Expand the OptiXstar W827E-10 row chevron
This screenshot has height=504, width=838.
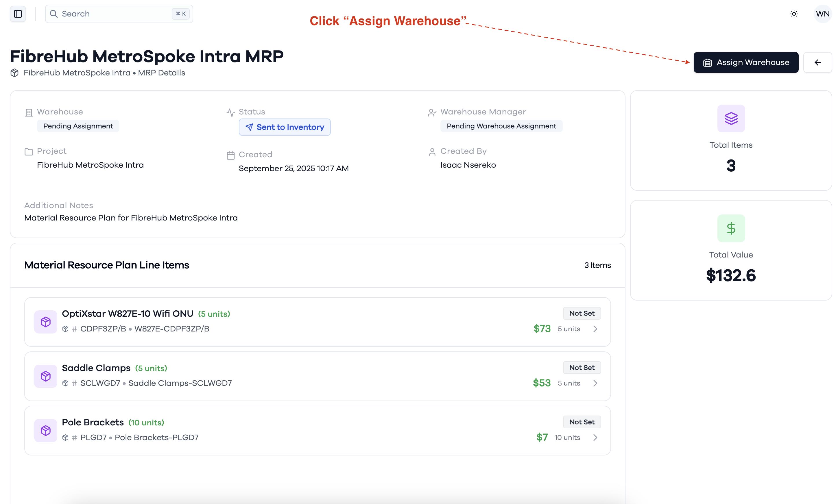pyautogui.click(x=595, y=329)
